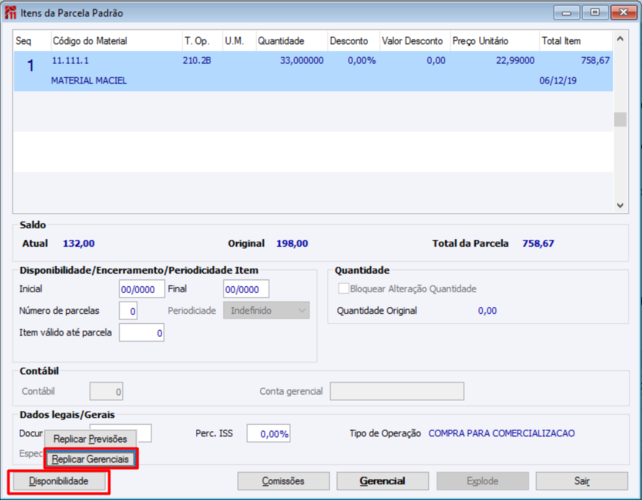Select material code 11.111.1 cell
The height and width of the screenshot is (500, 642).
(x=70, y=61)
